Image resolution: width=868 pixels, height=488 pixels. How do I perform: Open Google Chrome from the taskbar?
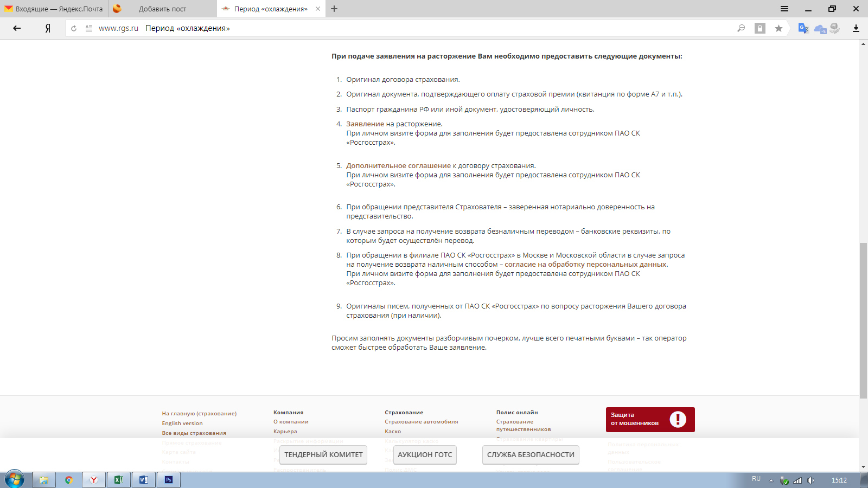coord(69,480)
